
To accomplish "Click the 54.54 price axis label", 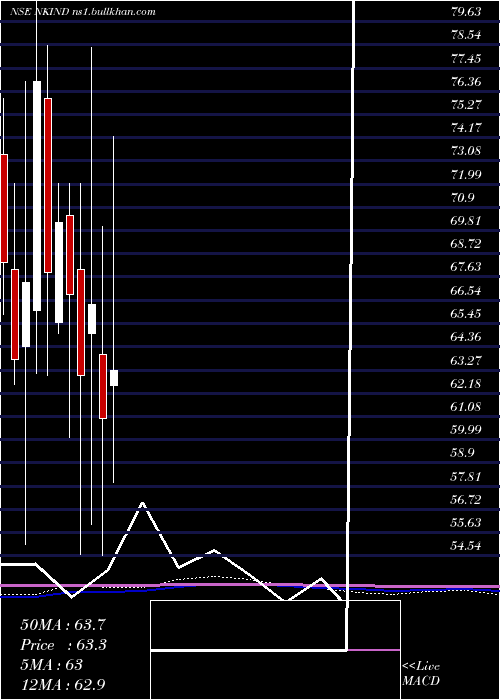I will pyautogui.click(x=466, y=546).
